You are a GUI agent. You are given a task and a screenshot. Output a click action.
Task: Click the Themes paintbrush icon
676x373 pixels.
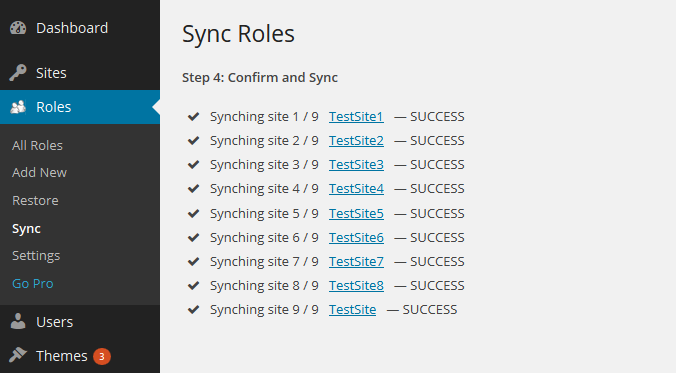(x=18, y=355)
